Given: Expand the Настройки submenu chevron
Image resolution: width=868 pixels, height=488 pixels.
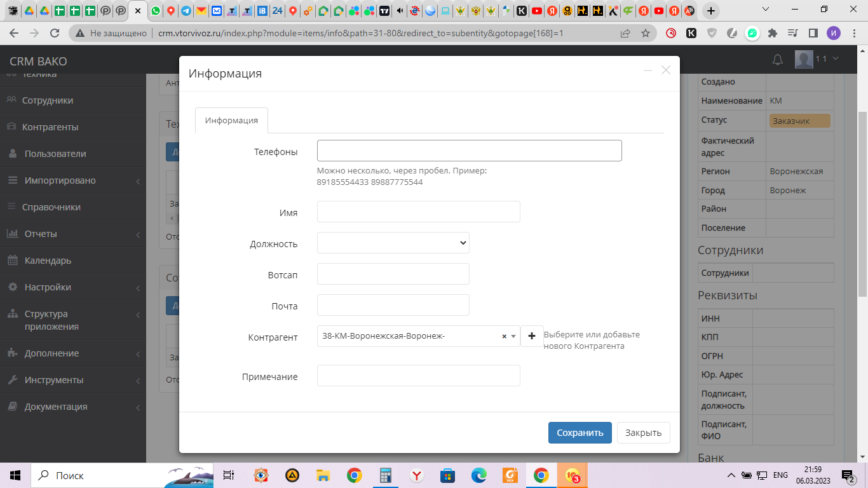Looking at the screenshot, I should [138, 288].
